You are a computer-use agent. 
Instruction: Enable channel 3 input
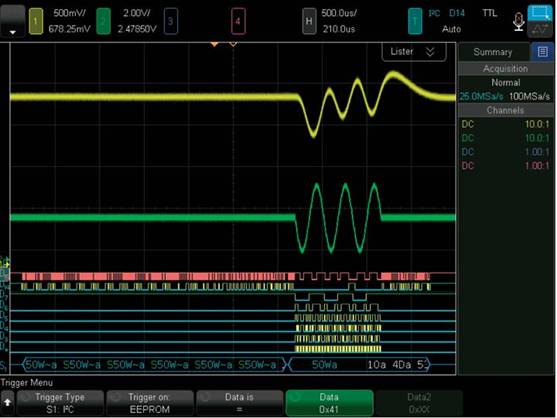coord(171,21)
